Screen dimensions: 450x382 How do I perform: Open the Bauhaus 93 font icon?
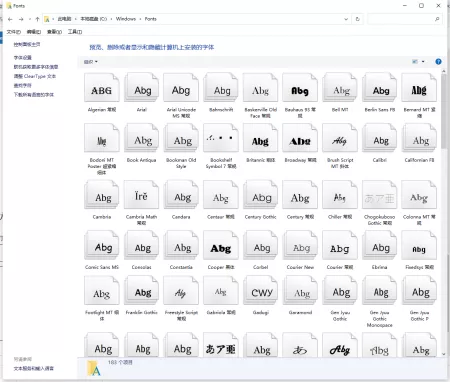[x=300, y=88]
